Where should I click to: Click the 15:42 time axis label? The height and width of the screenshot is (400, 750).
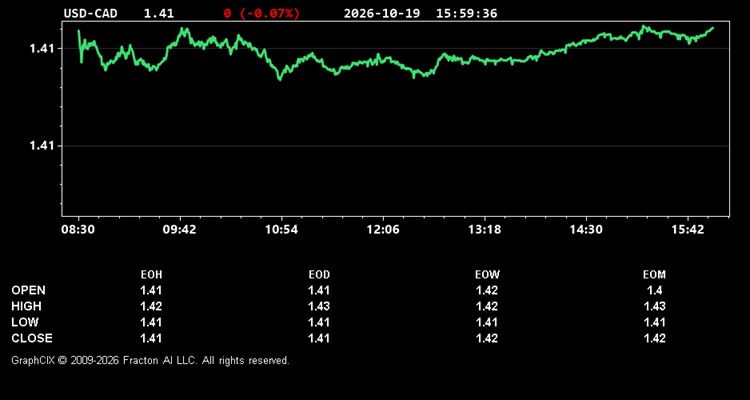(687, 230)
